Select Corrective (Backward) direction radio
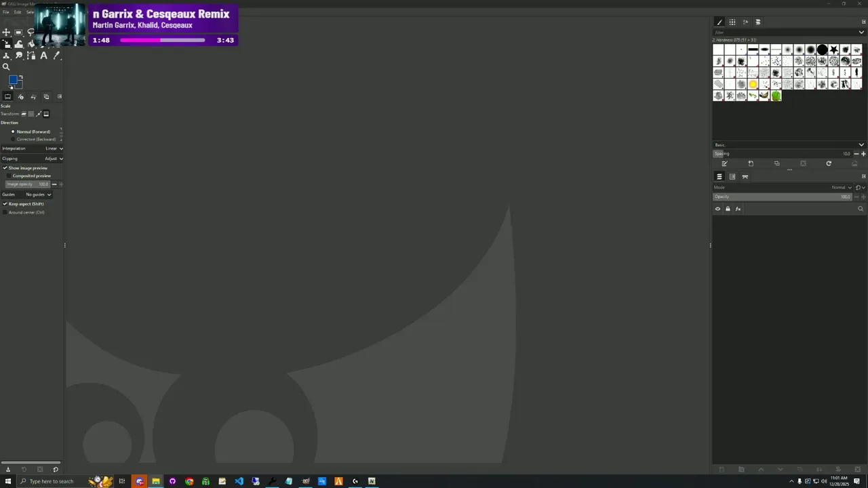 [33, 139]
